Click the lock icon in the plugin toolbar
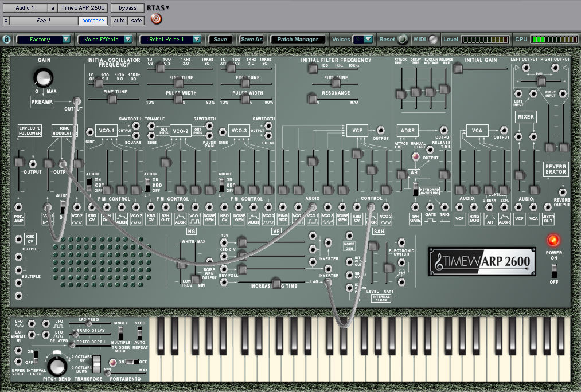The height and width of the screenshot is (392, 581). coord(6,39)
